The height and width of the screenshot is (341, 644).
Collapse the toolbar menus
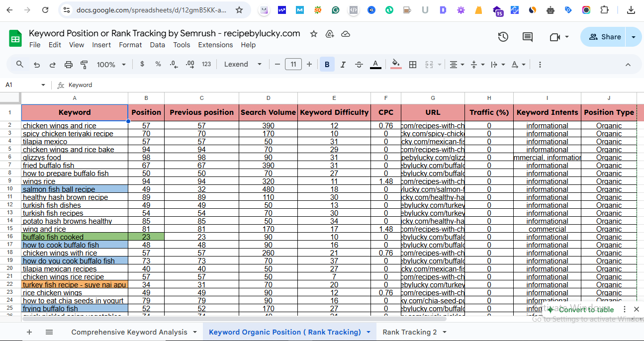coord(628,64)
